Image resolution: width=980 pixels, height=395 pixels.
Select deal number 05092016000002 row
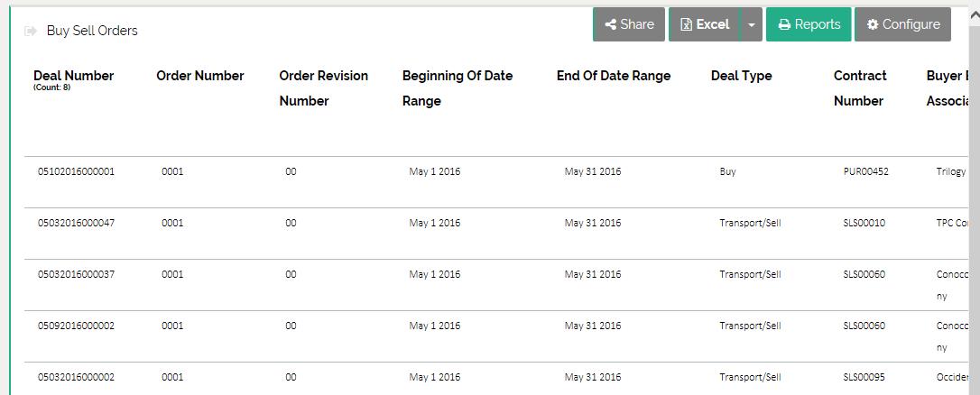(x=76, y=326)
